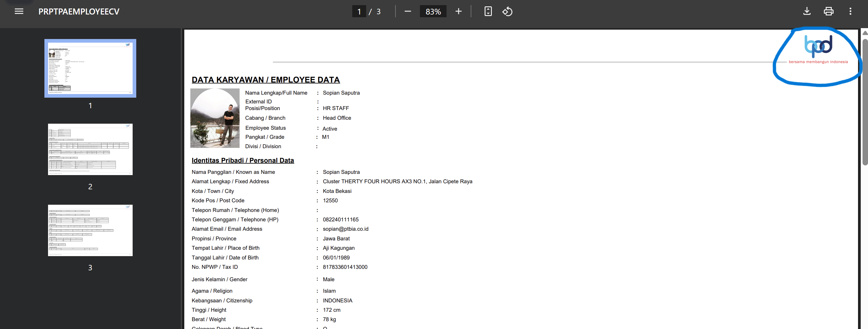Click the 172 cm height value

click(x=331, y=310)
